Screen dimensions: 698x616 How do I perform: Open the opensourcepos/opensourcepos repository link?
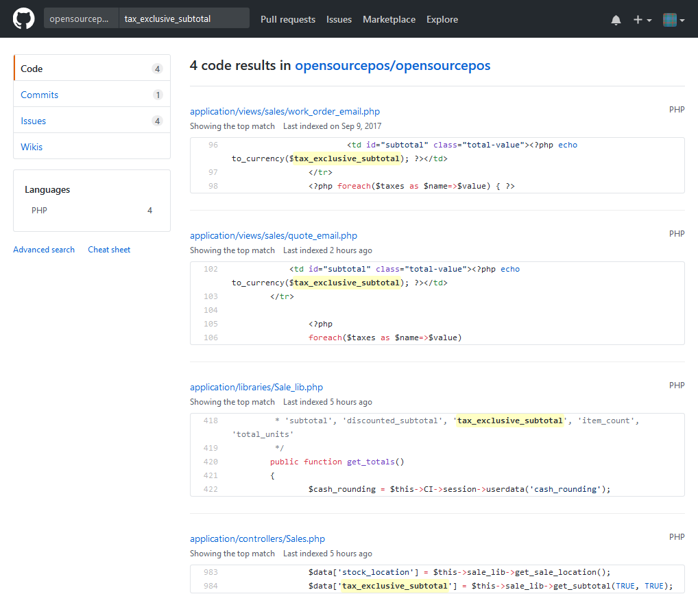(392, 65)
